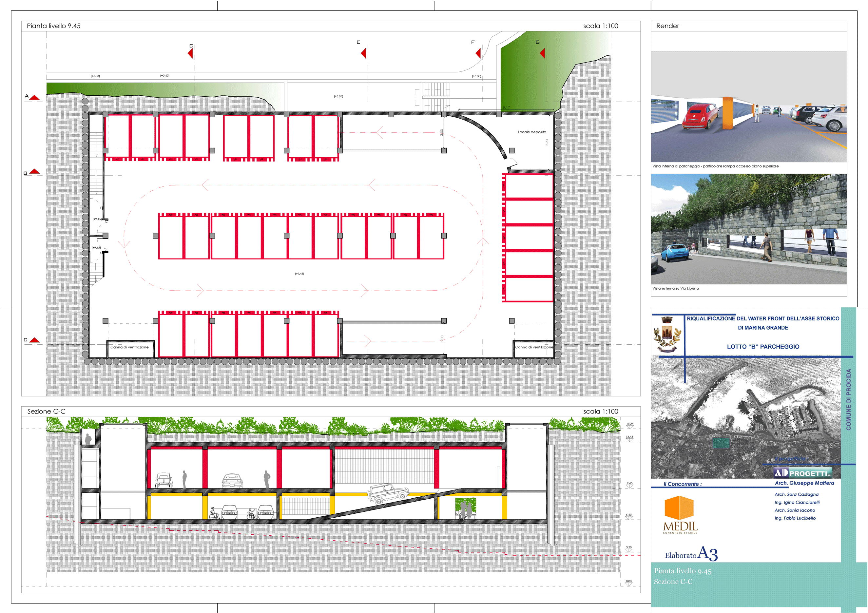Click the name 'Arch. Giuseppe Mattera'
The width and height of the screenshot is (868, 613).
804,483
